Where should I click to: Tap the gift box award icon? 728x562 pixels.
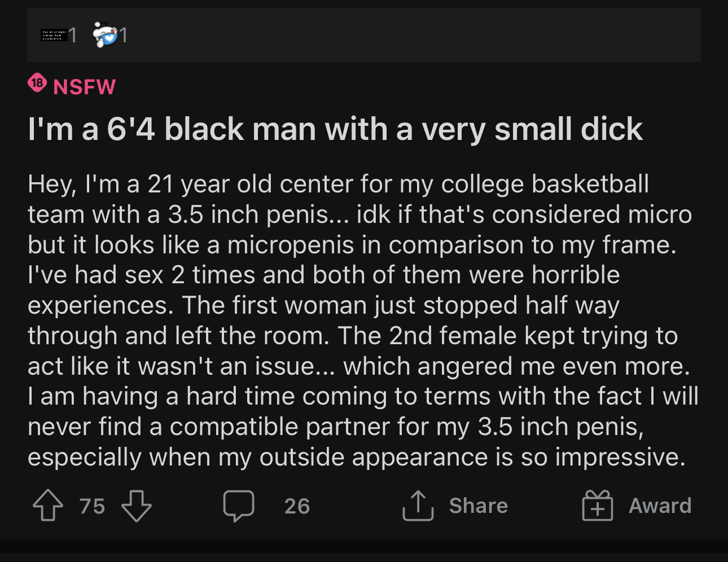click(598, 505)
